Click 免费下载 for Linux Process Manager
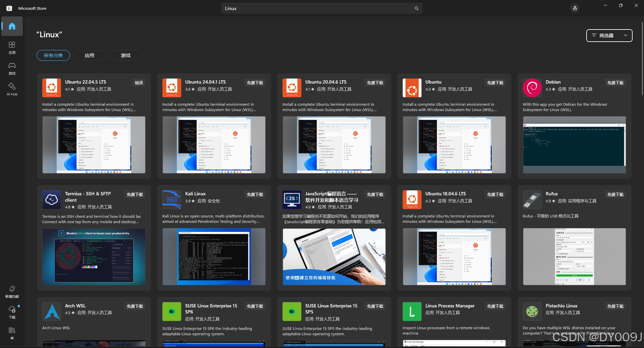 click(x=495, y=306)
